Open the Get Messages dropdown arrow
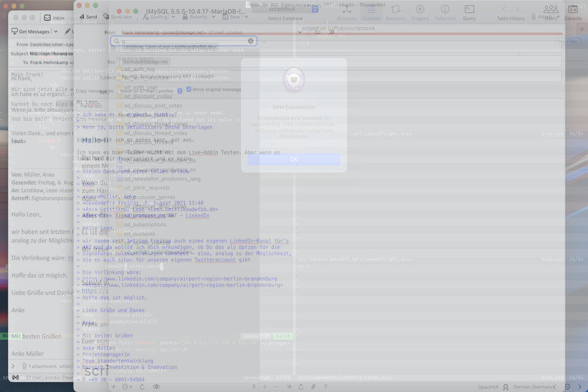Screen dimensions: 588x392 (x=55, y=31)
